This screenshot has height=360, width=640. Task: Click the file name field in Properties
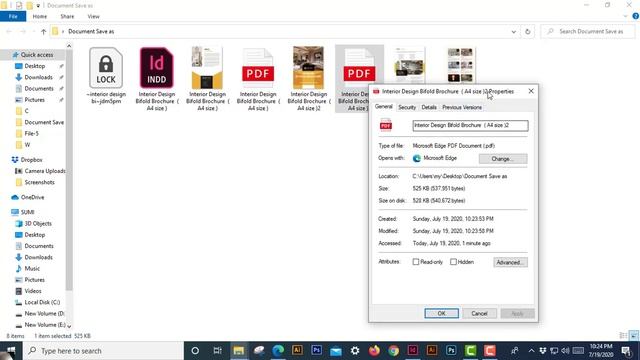470,125
